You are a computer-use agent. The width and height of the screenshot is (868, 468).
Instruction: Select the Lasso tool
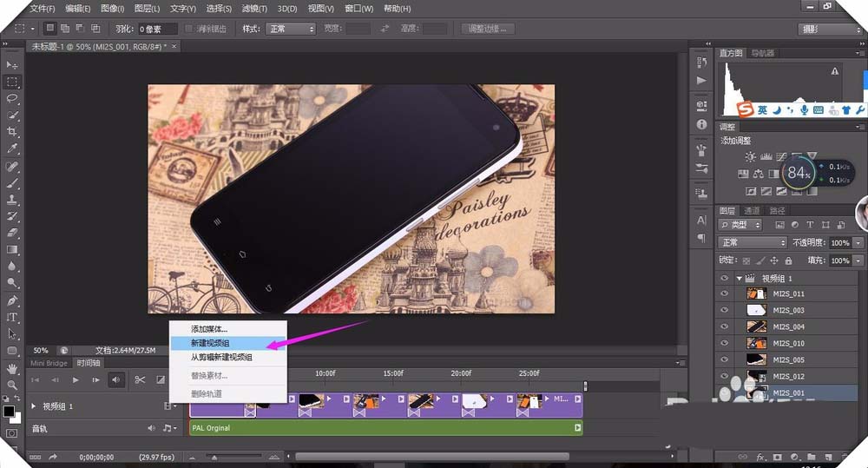12,98
